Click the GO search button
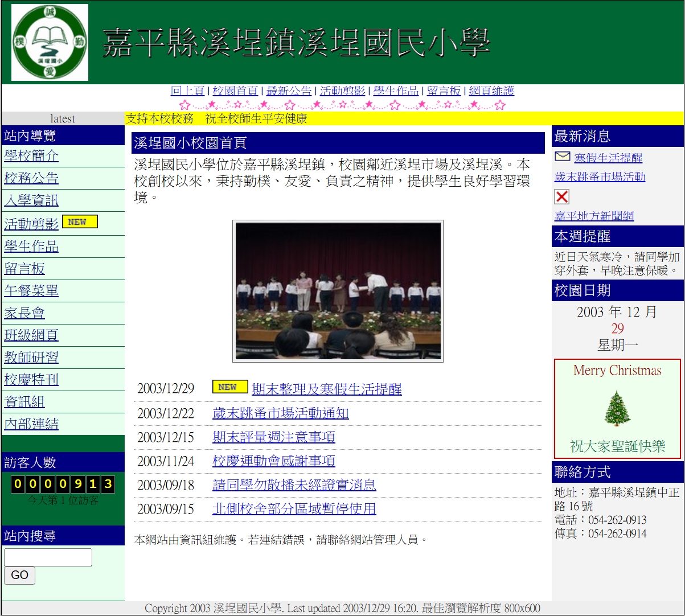Image resolution: width=685 pixels, height=616 pixels. pyautogui.click(x=19, y=575)
